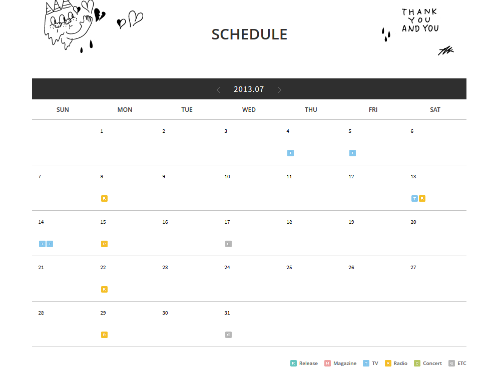Open the Radio event icon on July 22
Viewport: 500px width, 369px height.
(x=104, y=289)
